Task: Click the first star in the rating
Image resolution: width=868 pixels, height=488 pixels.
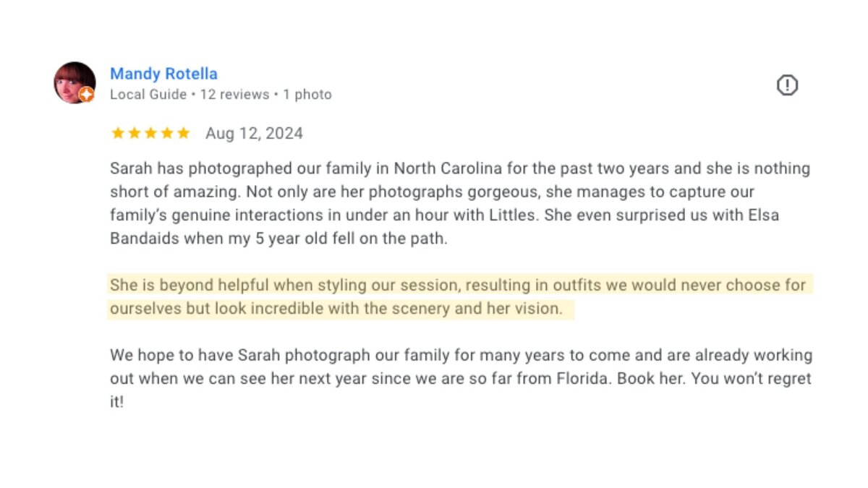Action: pyautogui.click(x=117, y=133)
